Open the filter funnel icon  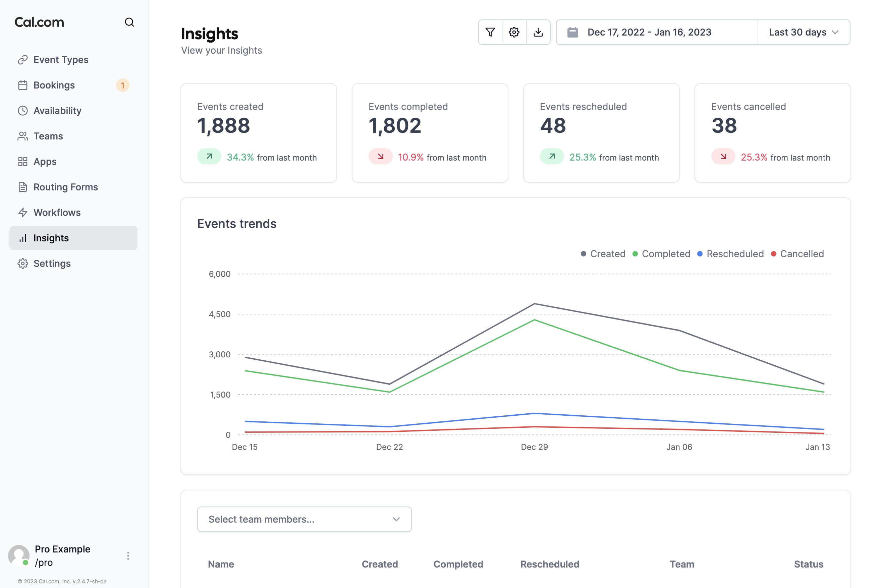[490, 32]
